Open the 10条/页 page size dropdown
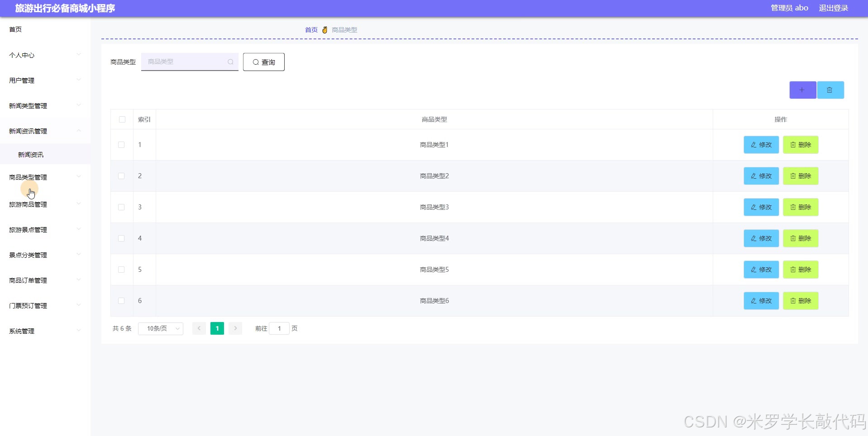 point(161,328)
